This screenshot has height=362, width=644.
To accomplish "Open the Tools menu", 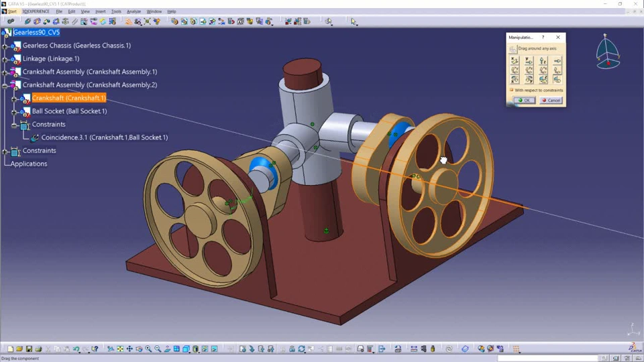I will click(116, 11).
